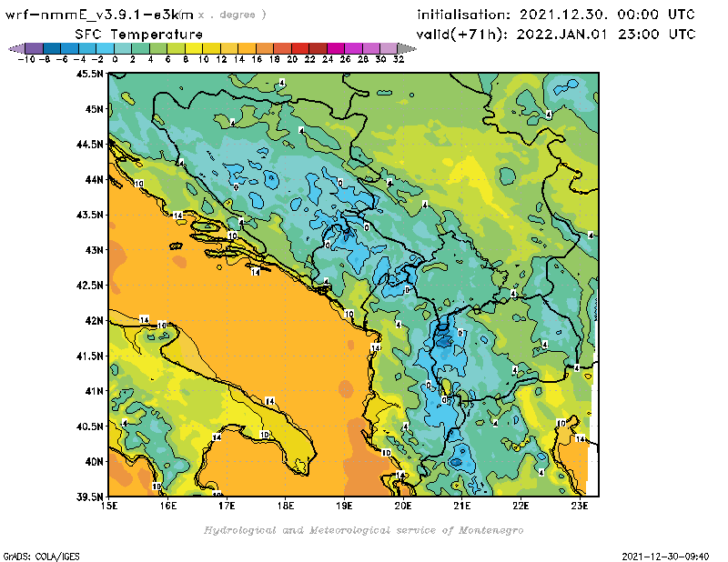Click the 39.5N latitude label
728x562 pixels.
click(89, 497)
